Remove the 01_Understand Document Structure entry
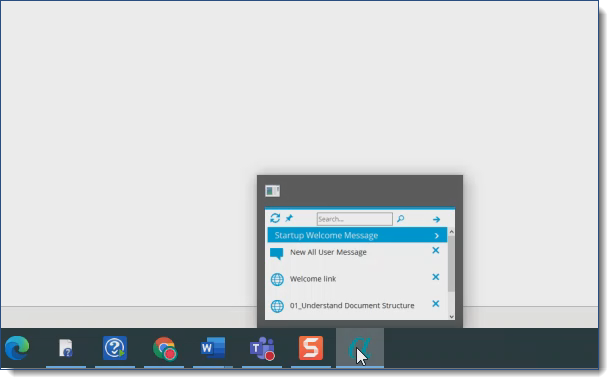The width and height of the screenshot is (614, 385). pyautogui.click(x=435, y=304)
